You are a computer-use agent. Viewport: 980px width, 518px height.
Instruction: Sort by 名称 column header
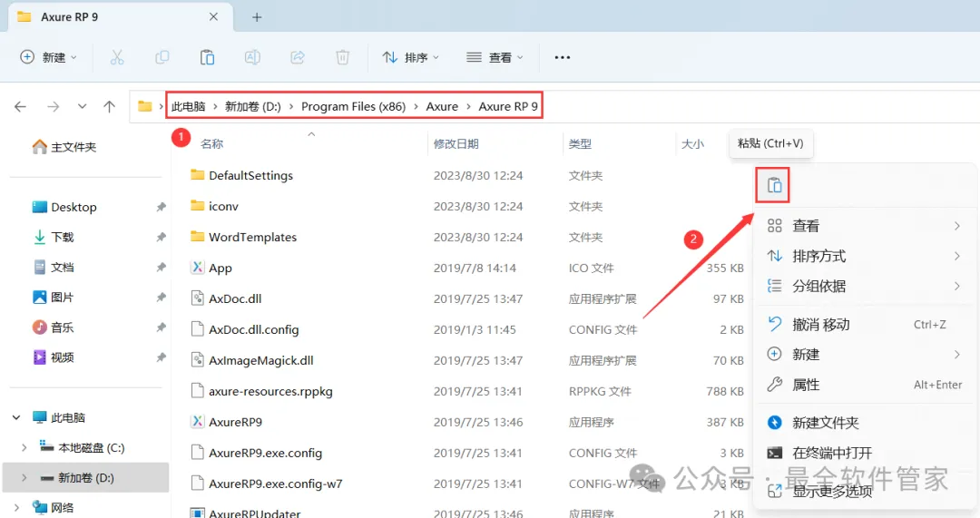211,143
